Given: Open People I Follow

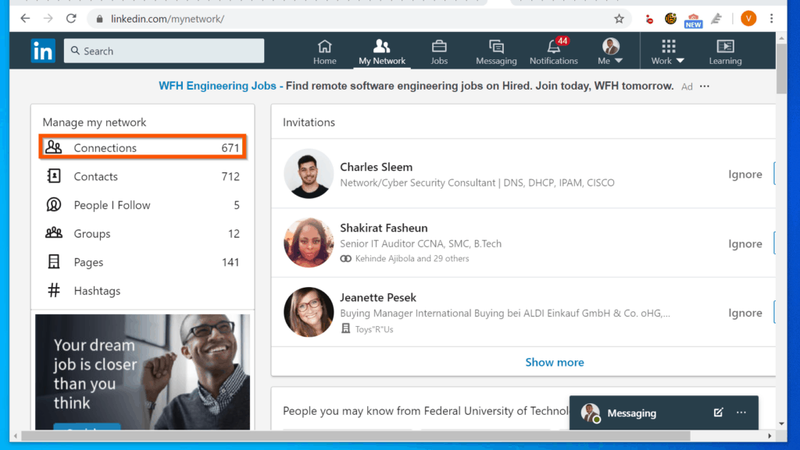Looking at the screenshot, I should (142, 205).
